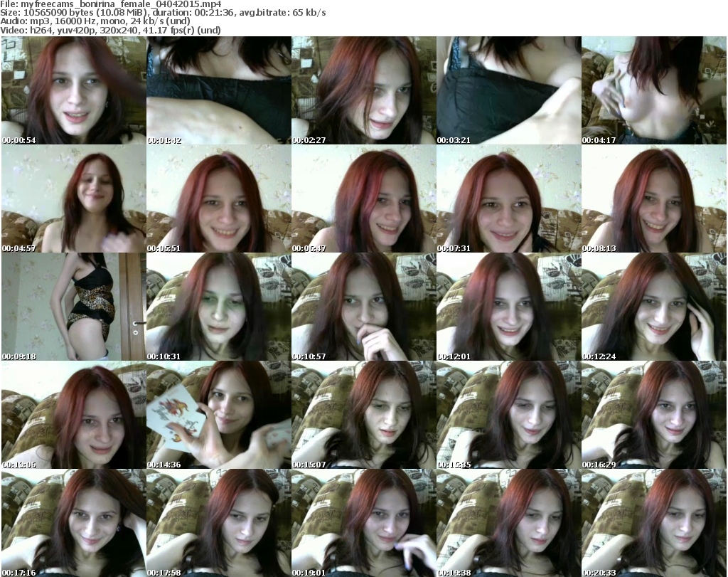Choose the thumbnail stamped 00:03:21
The image size is (728, 577).
click(508, 90)
